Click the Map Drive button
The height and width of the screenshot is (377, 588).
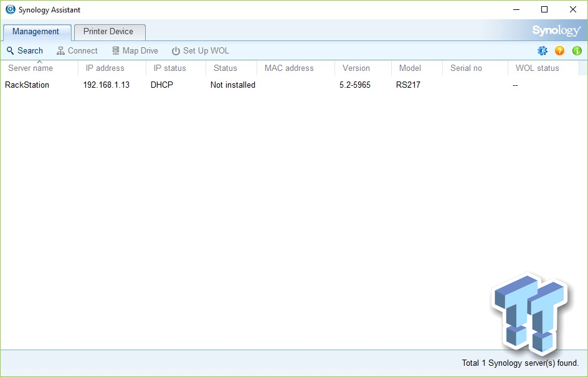click(135, 50)
